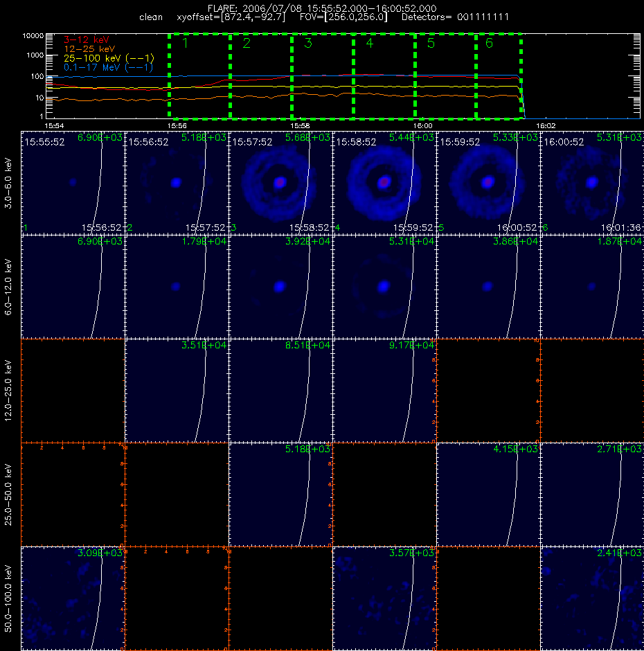
Task: Click the '16:00' time axis label
Action: [422, 125]
